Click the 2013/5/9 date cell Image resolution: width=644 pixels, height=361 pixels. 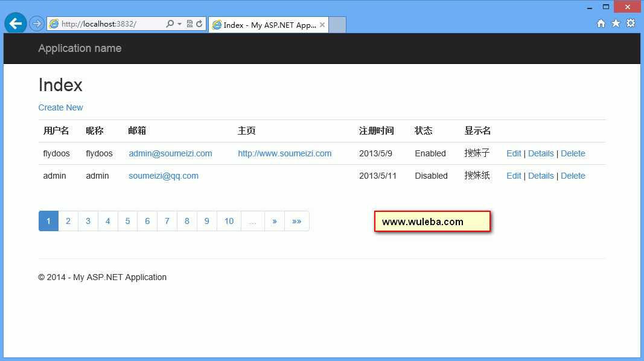pos(375,153)
